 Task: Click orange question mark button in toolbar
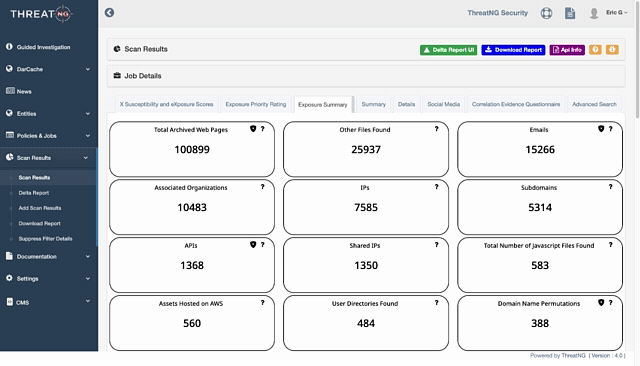[595, 50]
